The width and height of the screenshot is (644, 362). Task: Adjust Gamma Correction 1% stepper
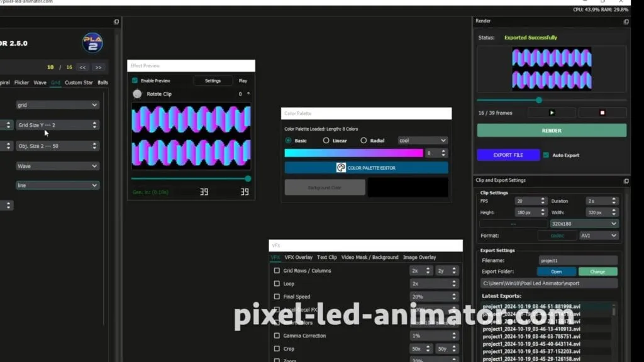point(454,336)
